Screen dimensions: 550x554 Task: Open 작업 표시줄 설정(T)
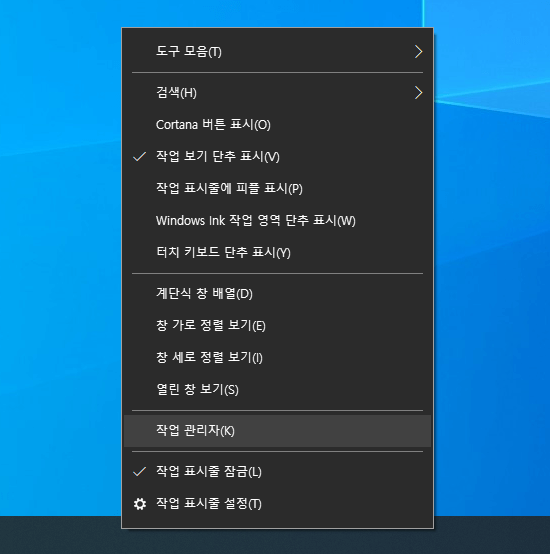277,503
